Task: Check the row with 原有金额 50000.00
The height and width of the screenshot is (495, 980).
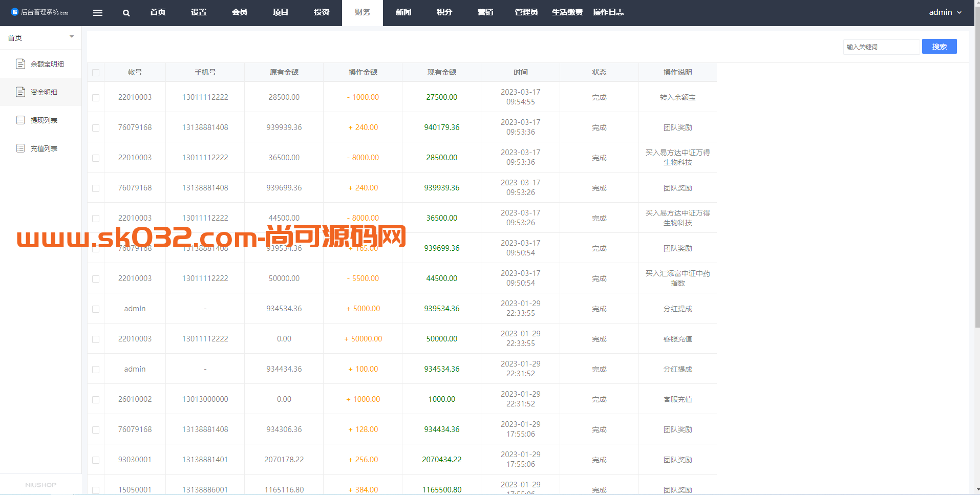Action: [x=96, y=278]
